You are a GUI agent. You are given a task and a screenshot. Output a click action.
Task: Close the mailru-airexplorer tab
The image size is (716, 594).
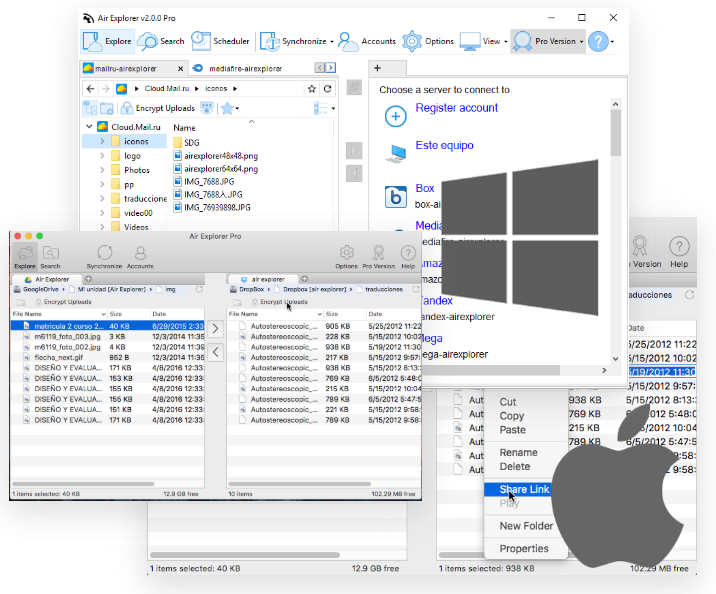180,68
